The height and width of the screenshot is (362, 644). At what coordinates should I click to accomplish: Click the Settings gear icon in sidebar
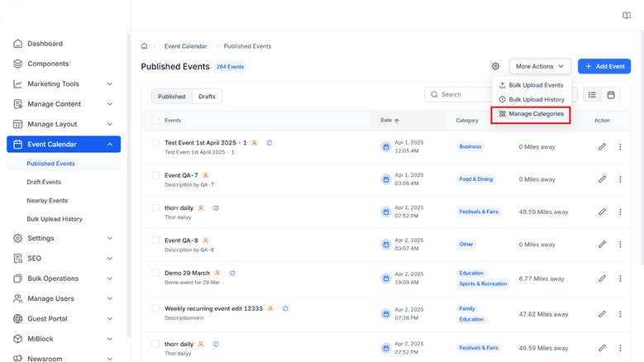(17, 238)
